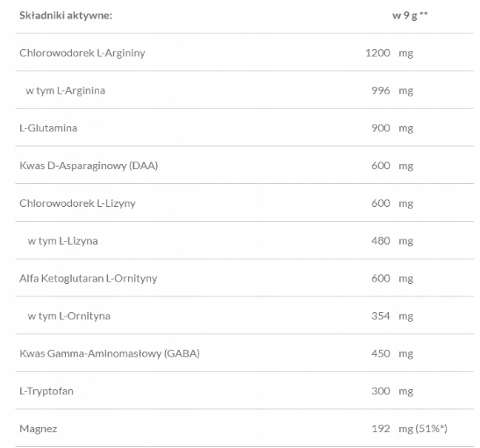The height and width of the screenshot is (448, 480).
Task: Click the 450 mg GABA amount
Action: (x=392, y=354)
